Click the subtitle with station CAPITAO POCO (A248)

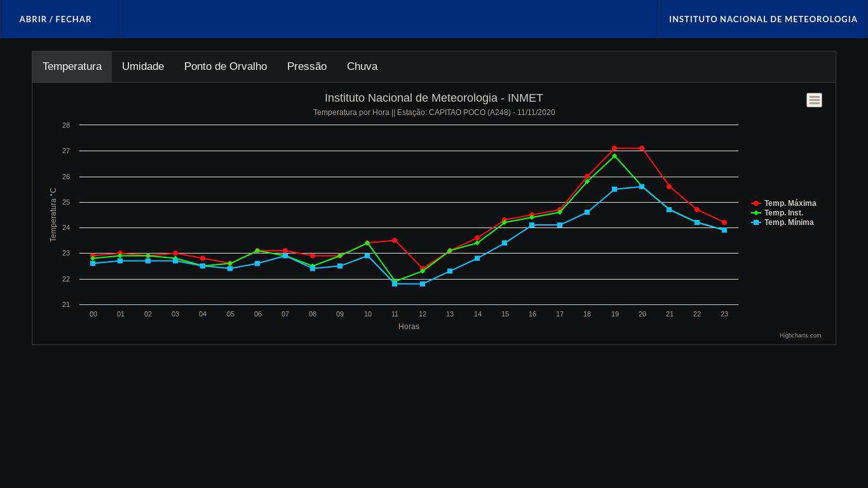click(x=434, y=112)
